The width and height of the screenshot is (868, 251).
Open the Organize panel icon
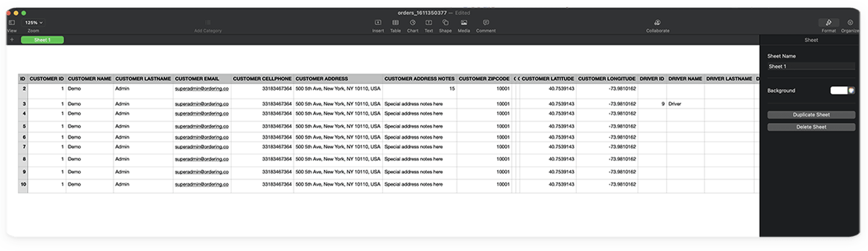[x=850, y=22]
